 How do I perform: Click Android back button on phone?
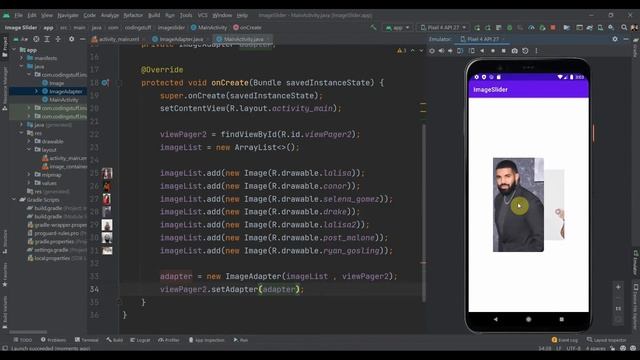coord(496,319)
